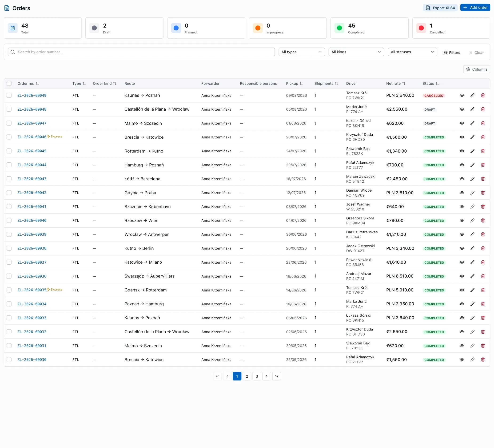Delete the Hamburg → Poznań order
This screenshot has height=448, width=494.
(483, 165)
